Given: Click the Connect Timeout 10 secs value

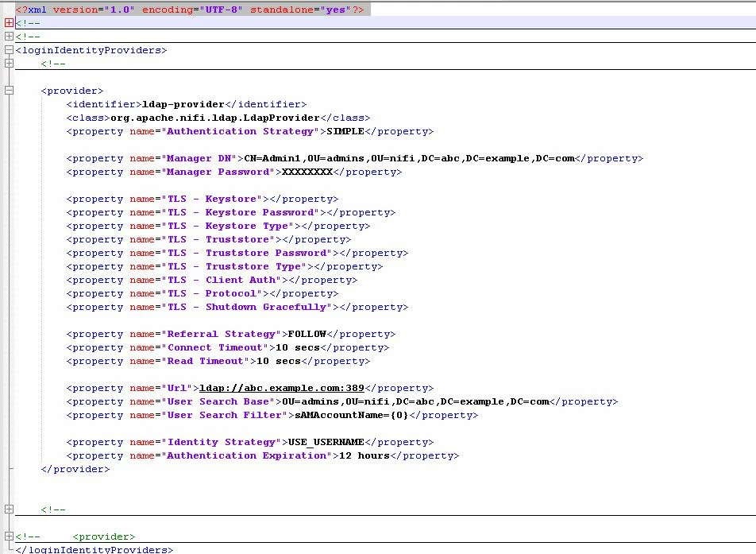Looking at the screenshot, I should (298, 347).
